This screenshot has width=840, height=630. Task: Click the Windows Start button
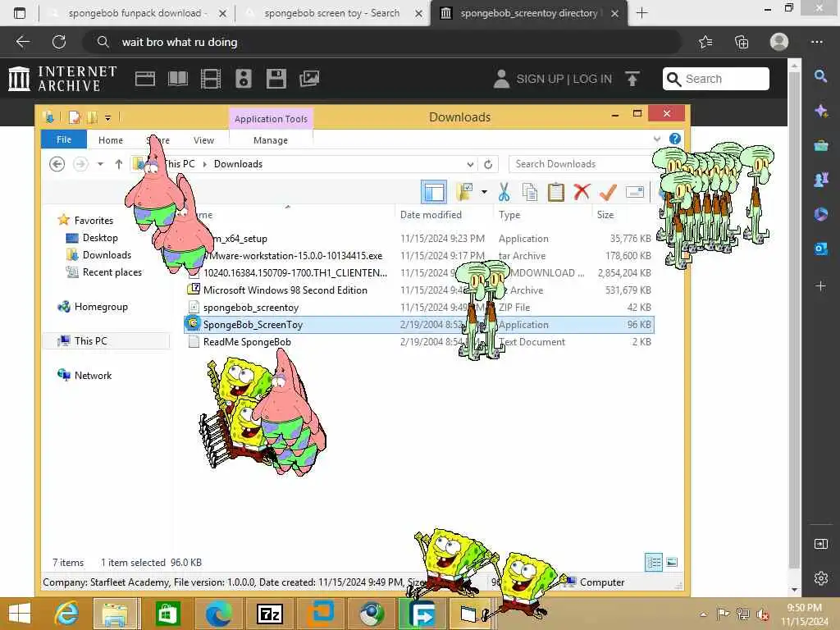coord(20,614)
